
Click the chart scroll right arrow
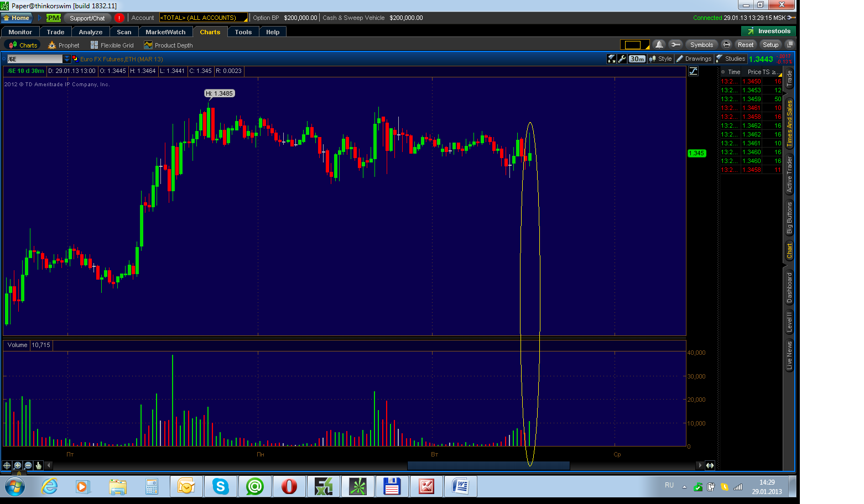(700, 465)
